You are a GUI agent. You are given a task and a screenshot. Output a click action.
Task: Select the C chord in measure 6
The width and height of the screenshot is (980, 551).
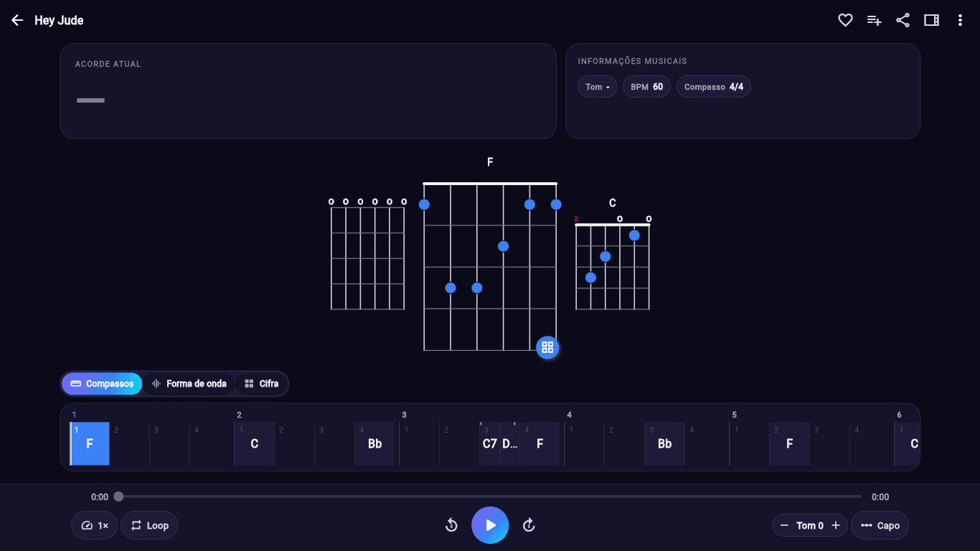[x=908, y=443]
